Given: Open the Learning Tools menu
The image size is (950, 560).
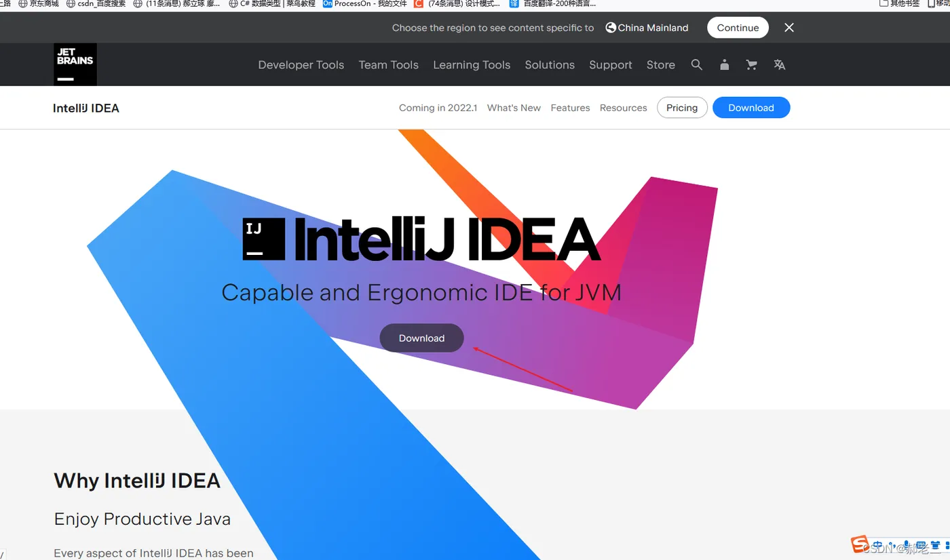Looking at the screenshot, I should (x=472, y=65).
